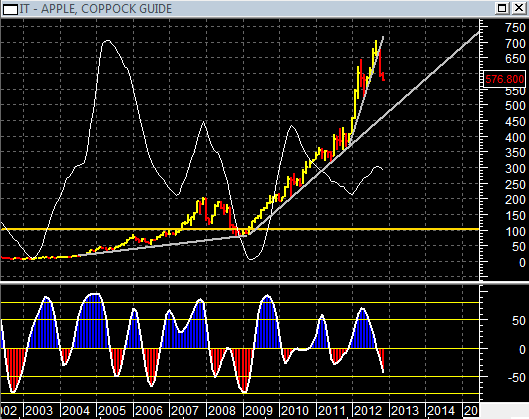Click the 500 price scale value
This screenshot has width=529, height=419.
pyautogui.click(x=515, y=106)
